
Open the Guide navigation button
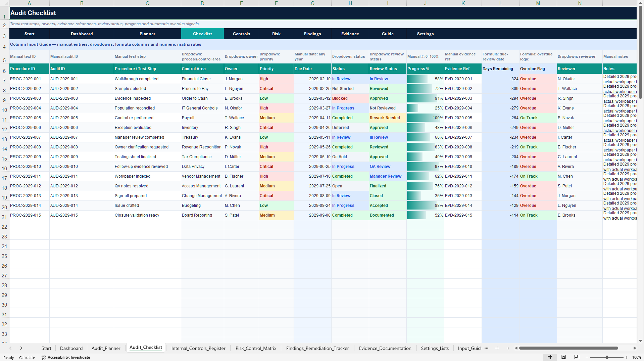[x=388, y=34]
